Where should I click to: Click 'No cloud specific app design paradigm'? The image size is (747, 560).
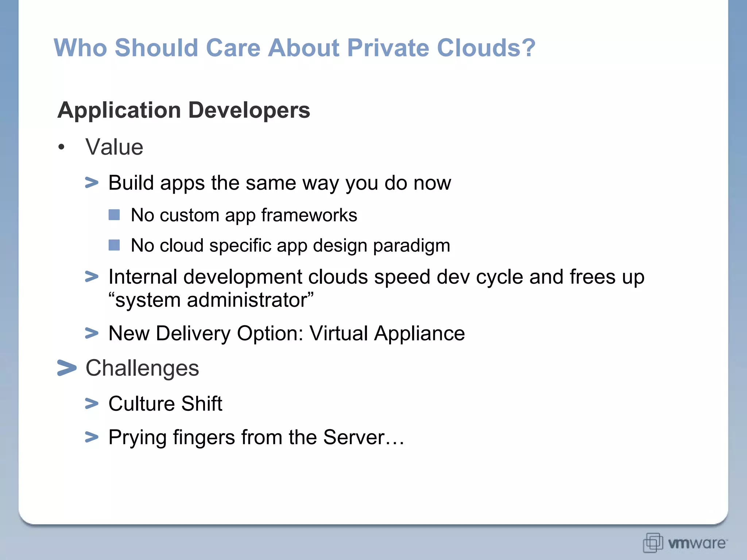(x=291, y=246)
